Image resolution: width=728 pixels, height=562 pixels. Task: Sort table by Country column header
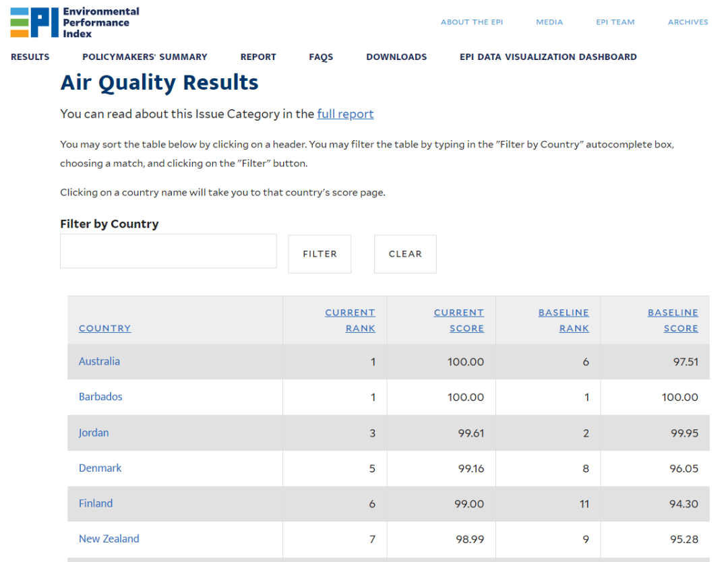(x=104, y=328)
